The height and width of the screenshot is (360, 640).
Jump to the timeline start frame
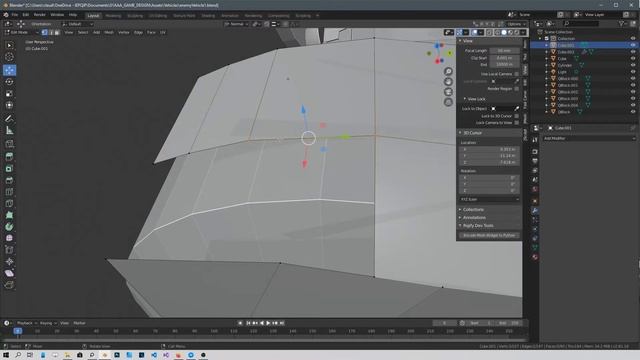click(248, 323)
